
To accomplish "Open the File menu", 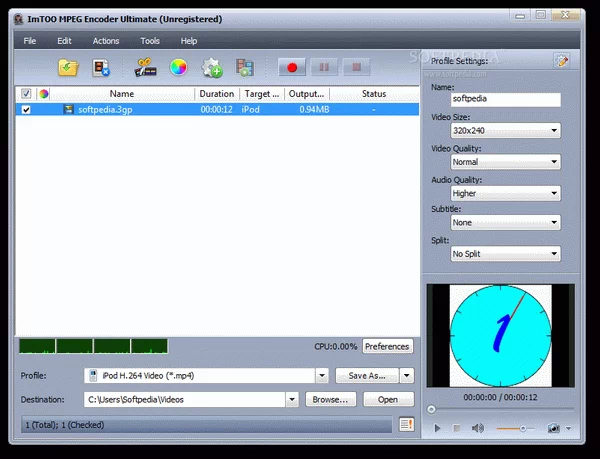I will click(29, 41).
